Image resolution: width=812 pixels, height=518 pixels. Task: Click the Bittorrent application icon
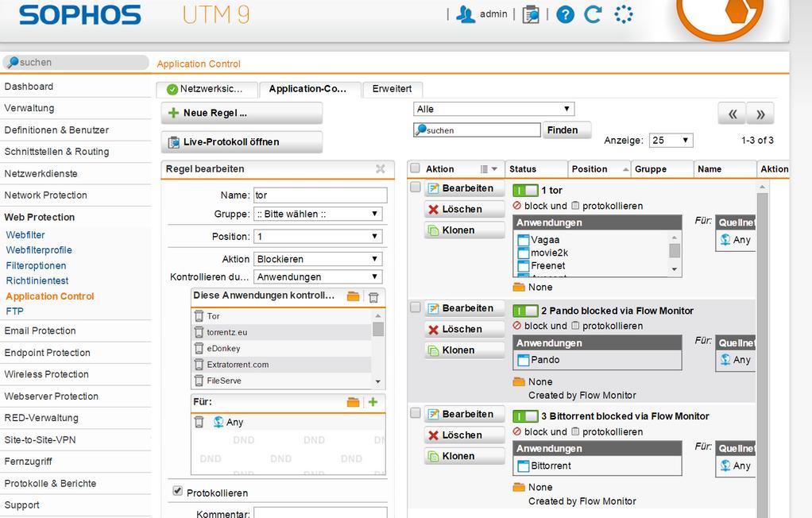coord(524,466)
